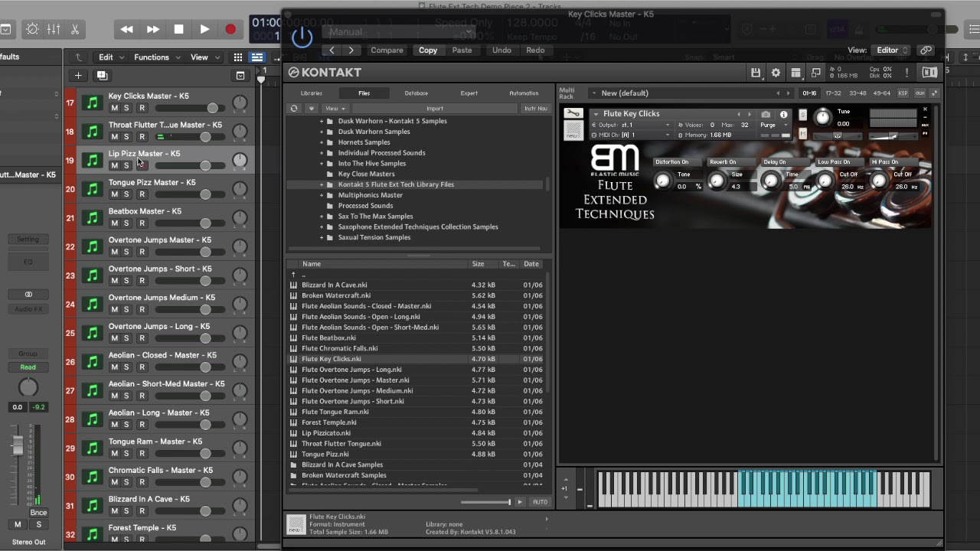Switch to the Automation browser tab
980x551 pixels.
(x=524, y=93)
